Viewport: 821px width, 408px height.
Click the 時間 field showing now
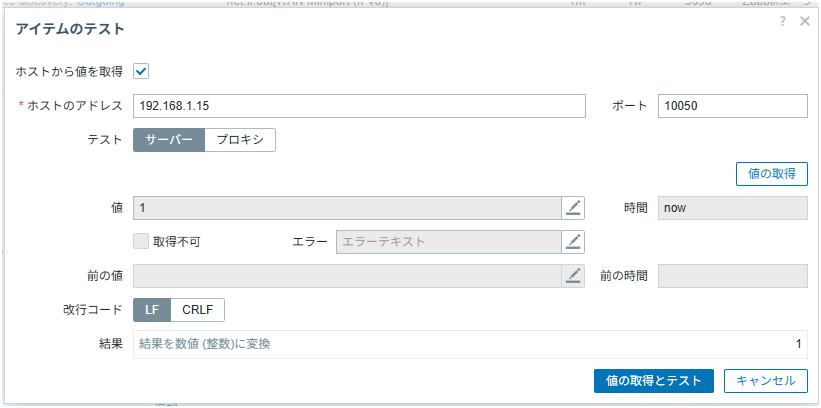[732, 208]
